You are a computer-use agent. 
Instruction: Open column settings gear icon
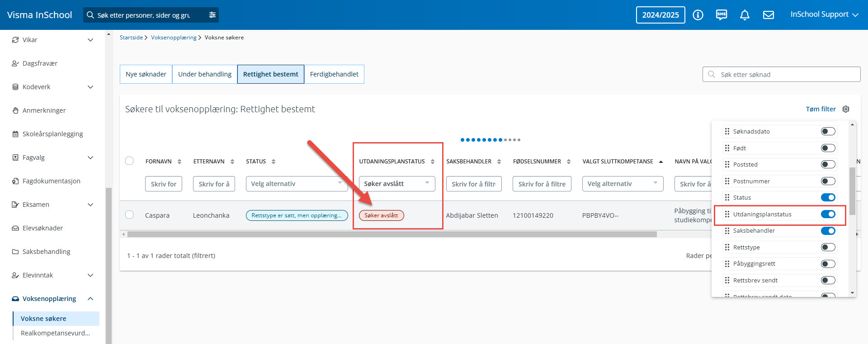click(x=846, y=109)
